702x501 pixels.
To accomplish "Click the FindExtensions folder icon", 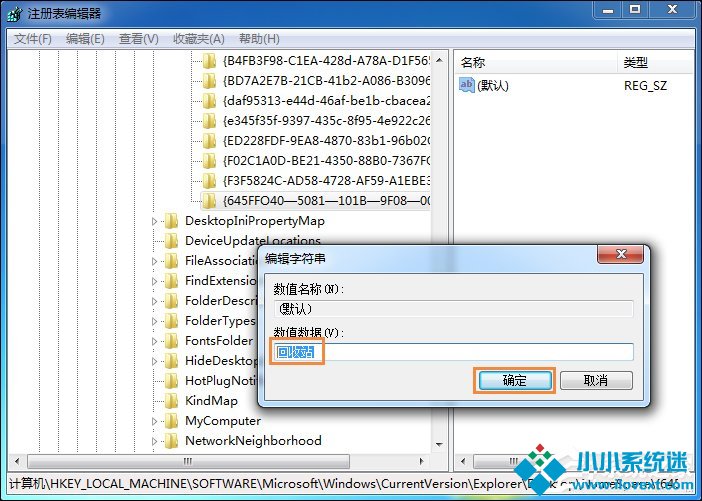I will point(171,281).
